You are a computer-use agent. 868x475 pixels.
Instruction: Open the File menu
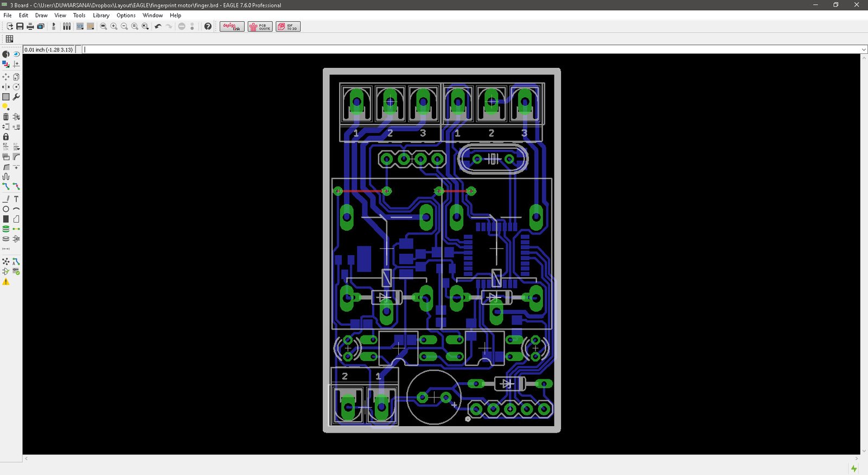(x=8, y=15)
